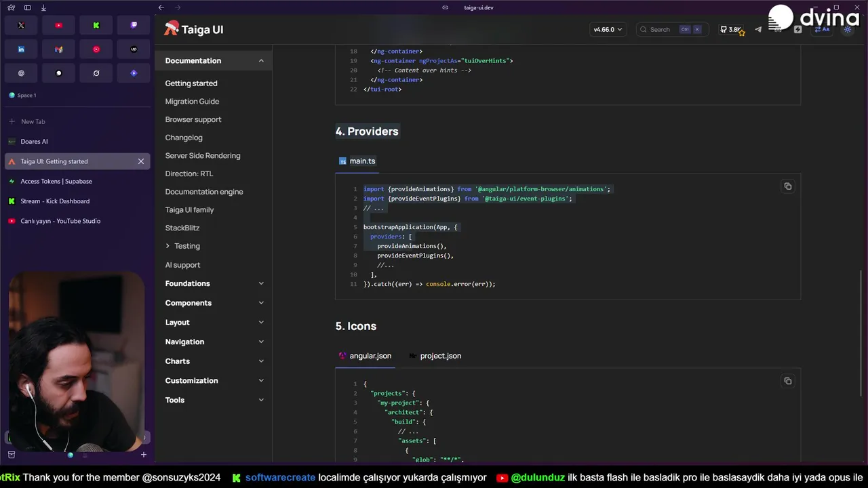The height and width of the screenshot is (488, 868).
Task: Click the '5. Icons' heading
Action: click(356, 327)
